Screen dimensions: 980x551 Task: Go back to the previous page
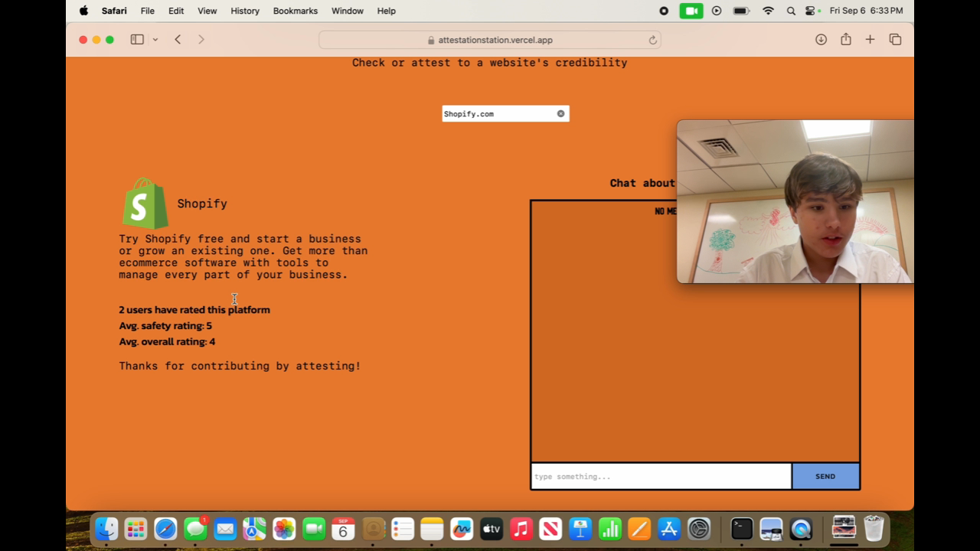[x=178, y=40]
